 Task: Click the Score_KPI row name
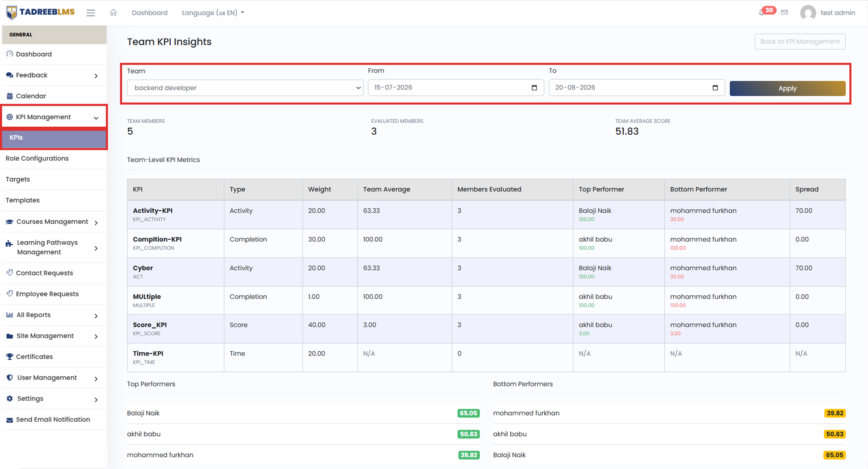coord(150,325)
